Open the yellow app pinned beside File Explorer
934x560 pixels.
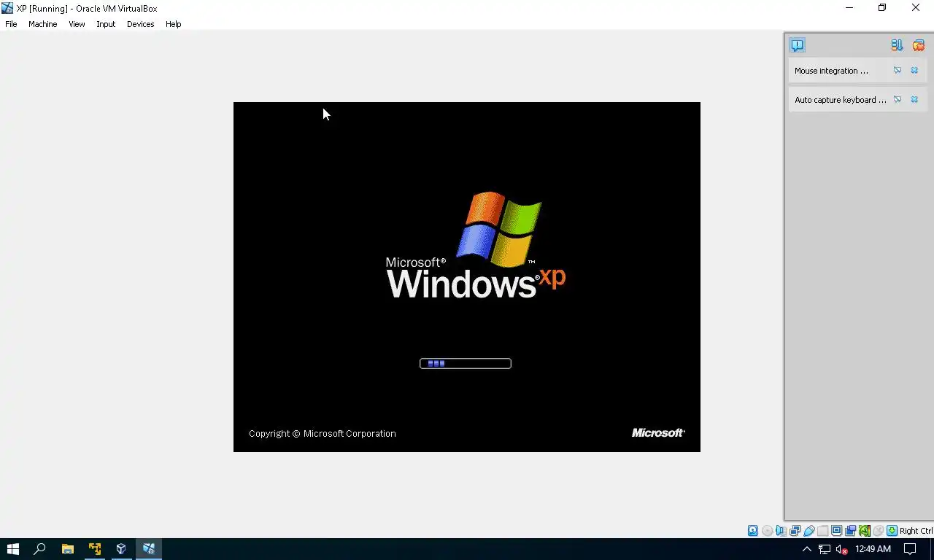point(94,549)
